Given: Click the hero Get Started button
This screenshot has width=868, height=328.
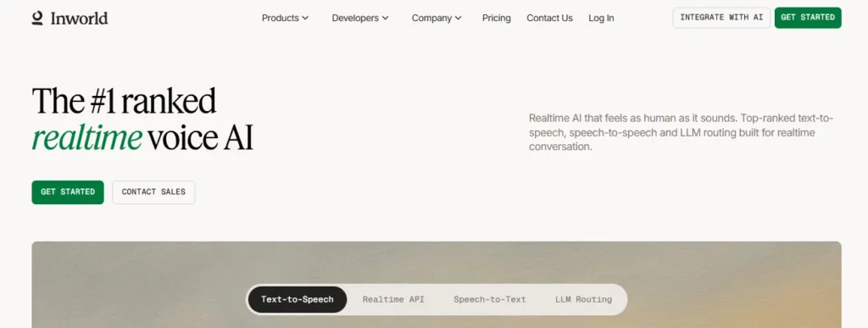Looking at the screenshot, I should (x=68, y=192).
